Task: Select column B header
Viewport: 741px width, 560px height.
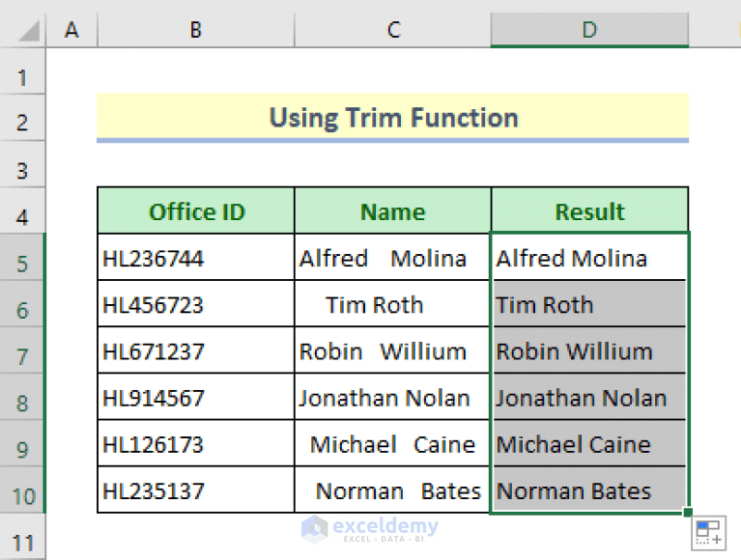Action: [x=196, y=30]
